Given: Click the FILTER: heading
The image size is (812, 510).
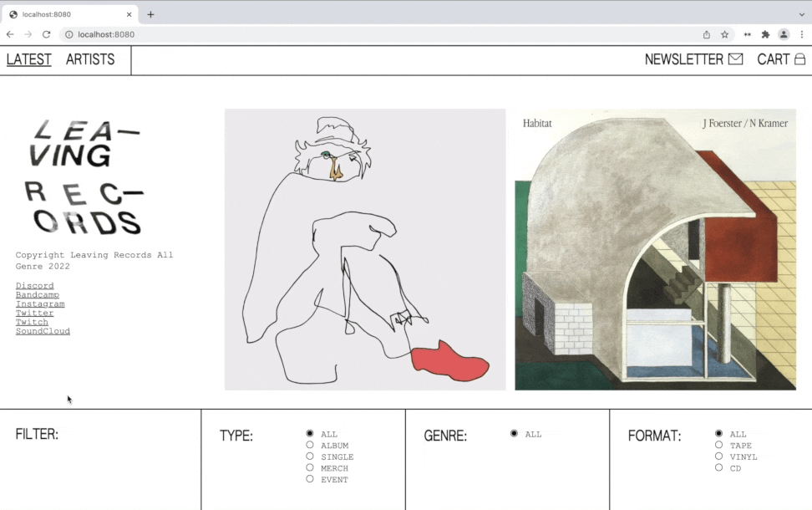Looking at the screenshot, I should pos(37,434).
